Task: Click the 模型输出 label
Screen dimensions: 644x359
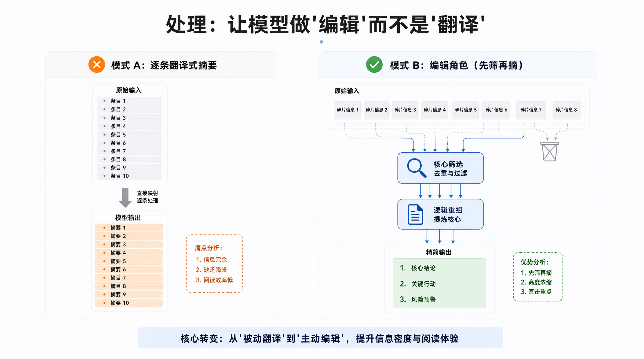Action: 128,218
